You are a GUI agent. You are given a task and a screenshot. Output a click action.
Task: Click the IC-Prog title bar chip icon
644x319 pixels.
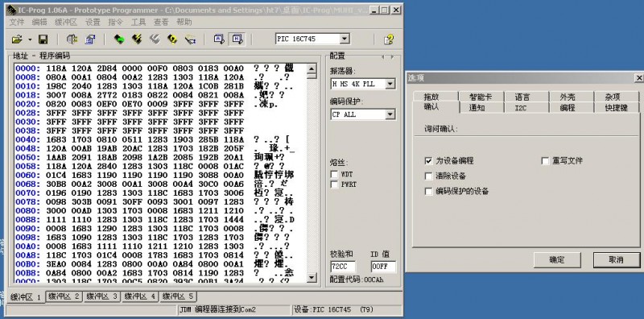(x=11, y=10)
